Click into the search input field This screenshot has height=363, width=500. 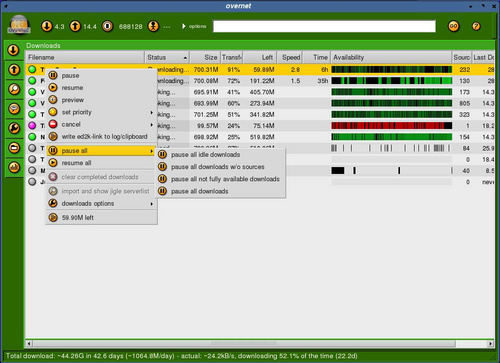coord(324,26)
